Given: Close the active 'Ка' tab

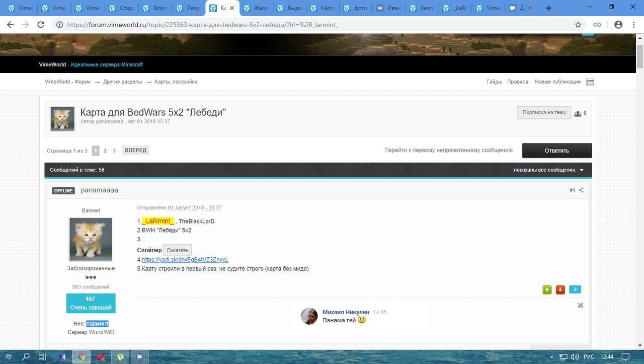Looking at the screenshot, I should [x=231, y=8].
